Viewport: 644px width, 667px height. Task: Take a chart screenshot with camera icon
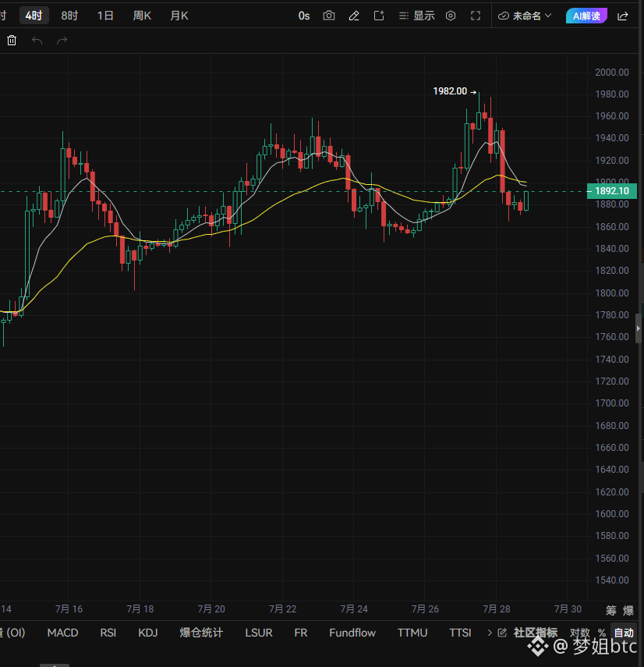click(329, 16)
